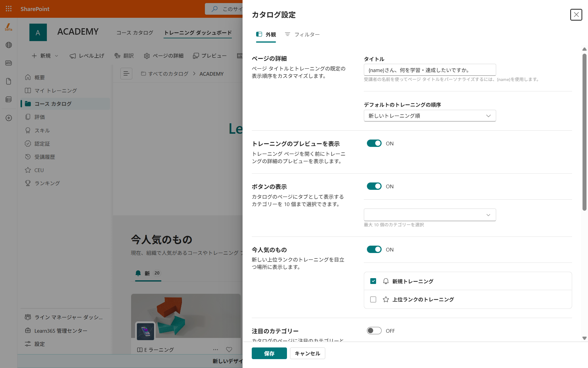Click the Sofia logo in left rail
This screenshot has width=588, height=368.
click(9, 27)
